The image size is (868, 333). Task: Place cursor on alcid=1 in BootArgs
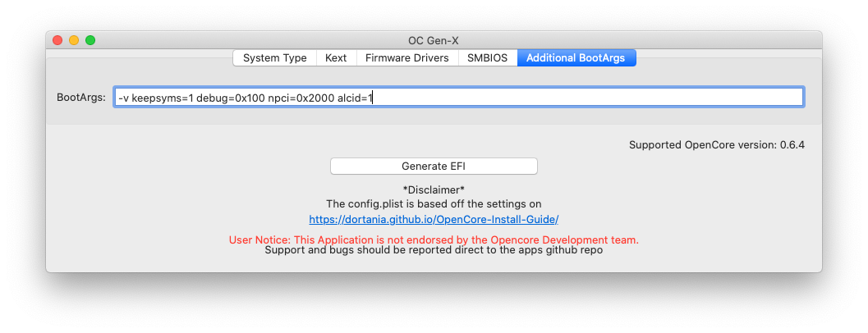(x=355, y=98)
